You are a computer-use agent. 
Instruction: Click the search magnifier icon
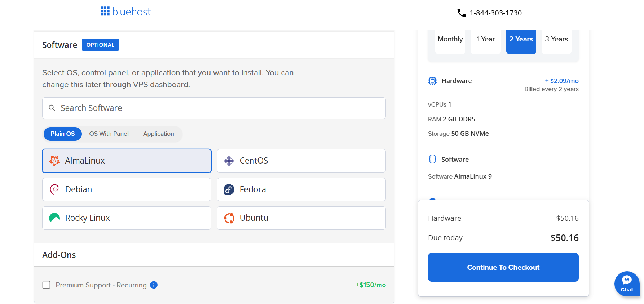click(52, 108)
